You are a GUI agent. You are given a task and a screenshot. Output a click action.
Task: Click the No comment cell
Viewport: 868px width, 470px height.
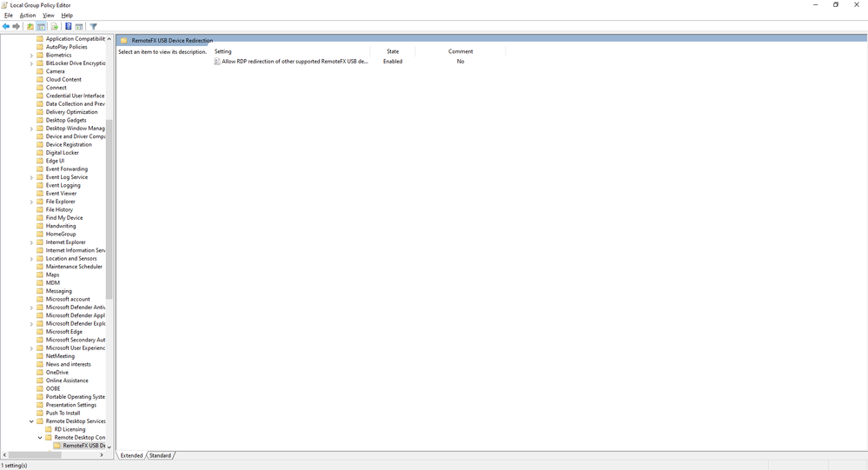click(460, 62)
